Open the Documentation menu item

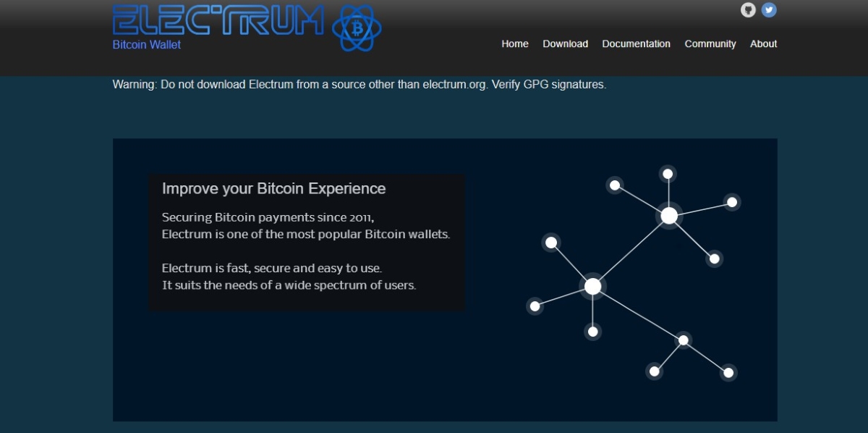tap(637, 43)
